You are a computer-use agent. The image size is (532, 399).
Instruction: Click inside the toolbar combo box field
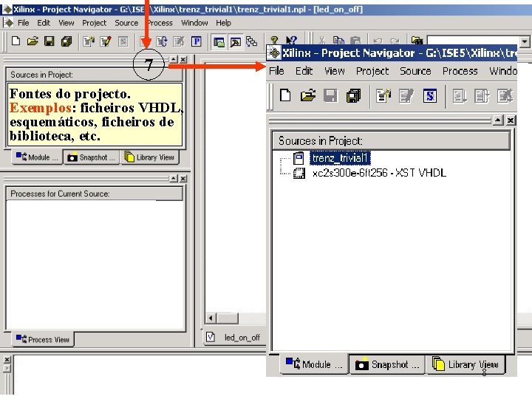(x=474, y=42)
